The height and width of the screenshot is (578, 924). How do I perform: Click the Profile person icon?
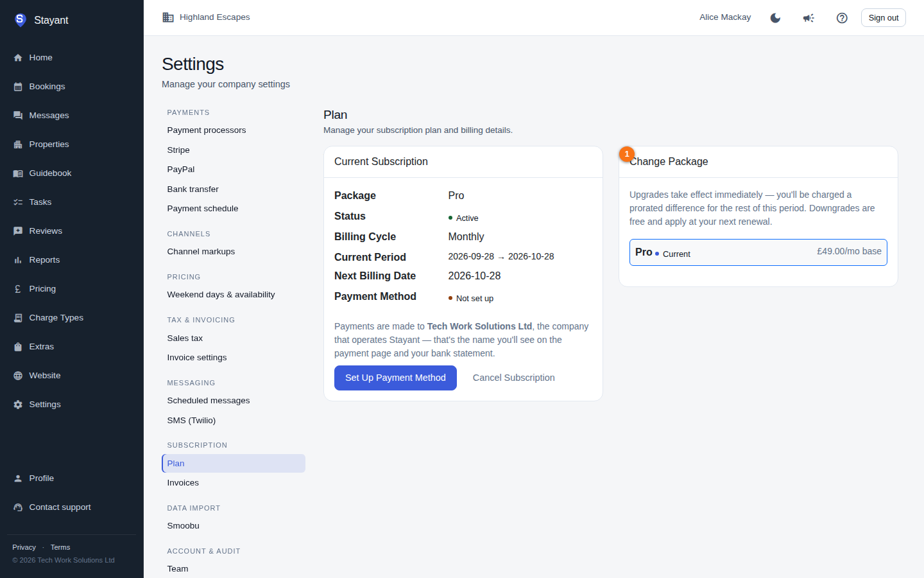point(18,478)
